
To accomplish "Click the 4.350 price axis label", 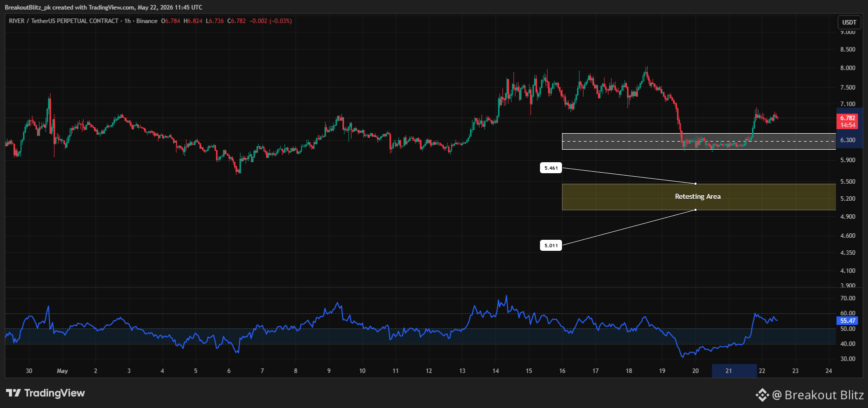I will [847, 253].
